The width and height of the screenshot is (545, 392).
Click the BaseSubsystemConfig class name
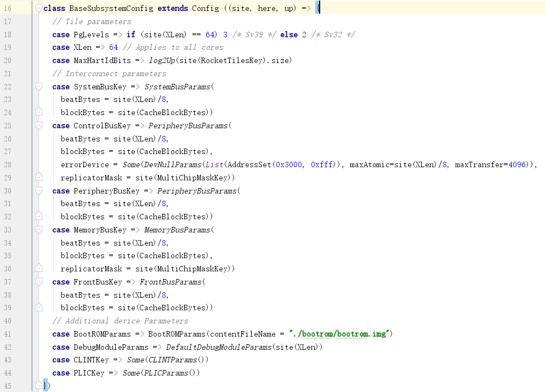click(x=111, y=8)
